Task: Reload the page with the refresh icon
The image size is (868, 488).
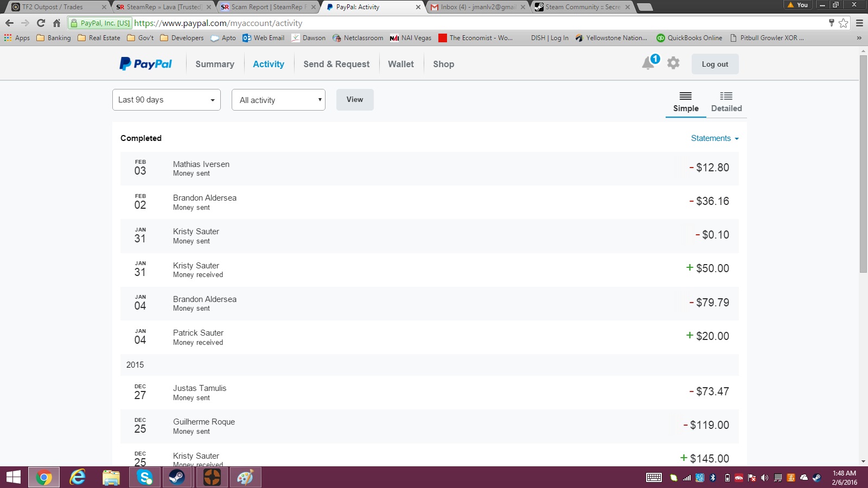Action: pos(41,23)
